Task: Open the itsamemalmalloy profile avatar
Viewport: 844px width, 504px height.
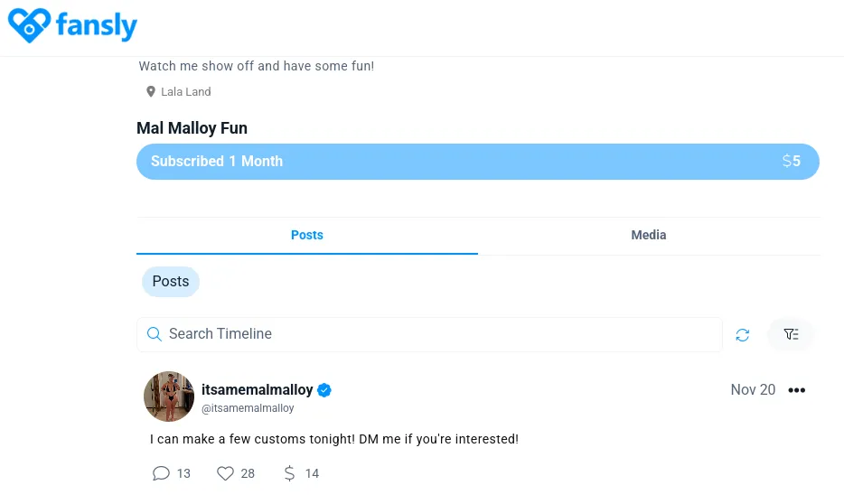Action: (169, 397)
